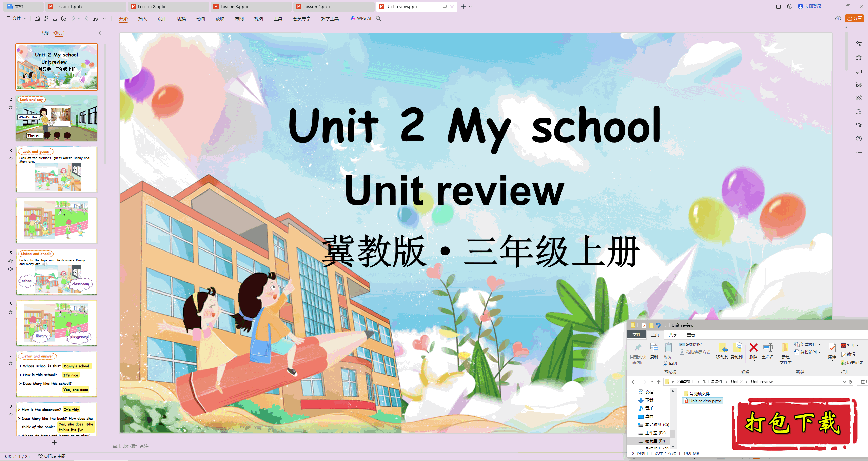Viewport: 868px width, 461px height.
Task: Click the red Delete X in Explorer
Action: 753,348
